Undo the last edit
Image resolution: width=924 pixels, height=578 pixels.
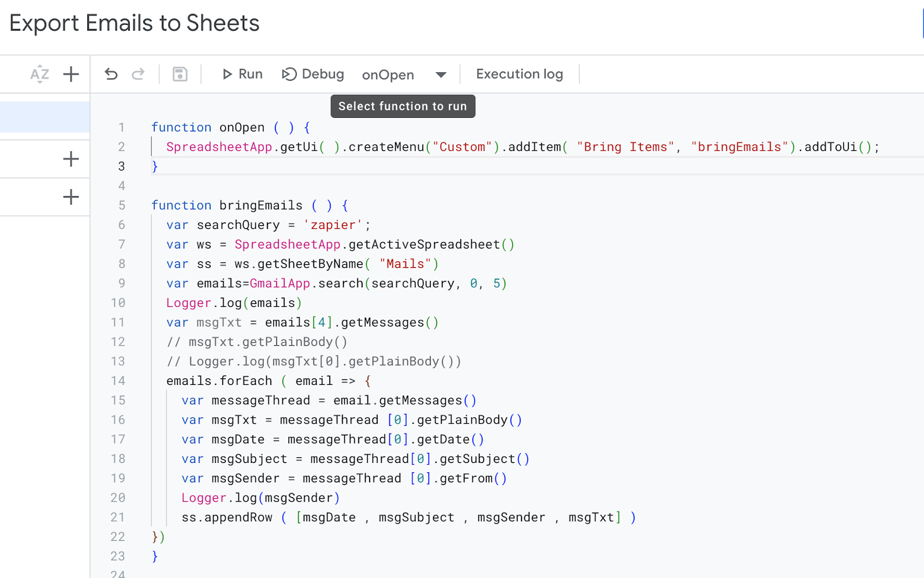[x=111, y=74]
